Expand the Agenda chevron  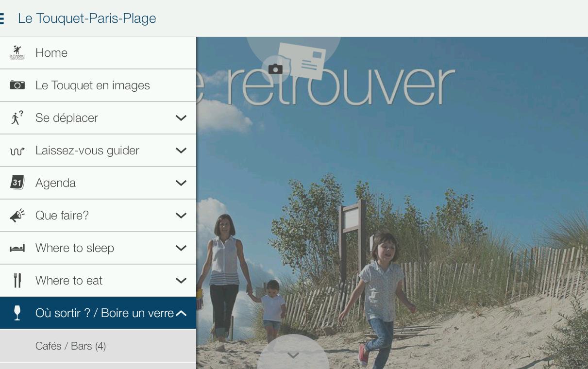click(181, 183)
